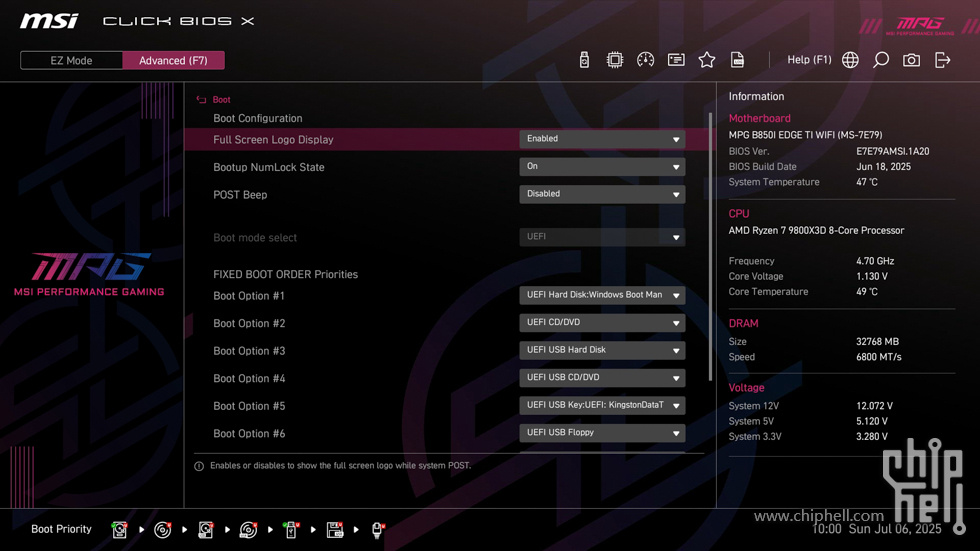Open the Favorites star icon

pos(707,60)
